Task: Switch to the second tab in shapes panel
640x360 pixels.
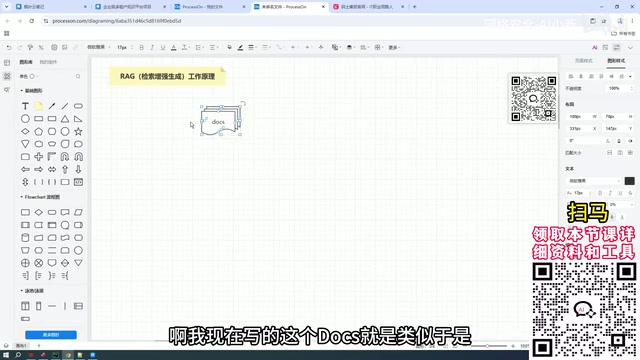Action: [48, 62]
